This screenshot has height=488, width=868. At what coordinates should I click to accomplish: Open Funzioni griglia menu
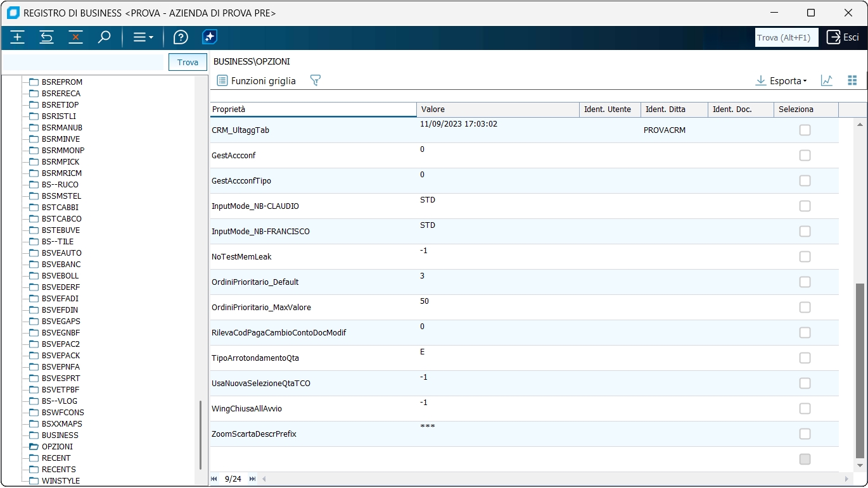pos(257,80)
